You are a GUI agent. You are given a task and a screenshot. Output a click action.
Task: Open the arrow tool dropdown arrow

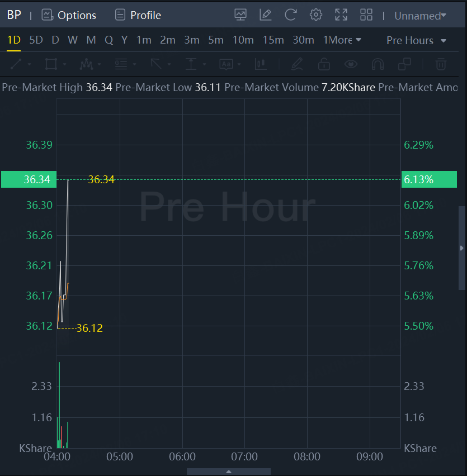pos(169,64)
